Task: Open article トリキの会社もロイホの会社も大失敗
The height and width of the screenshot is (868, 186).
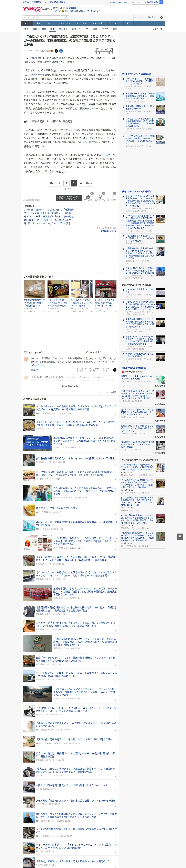Action: click(76, 408)
